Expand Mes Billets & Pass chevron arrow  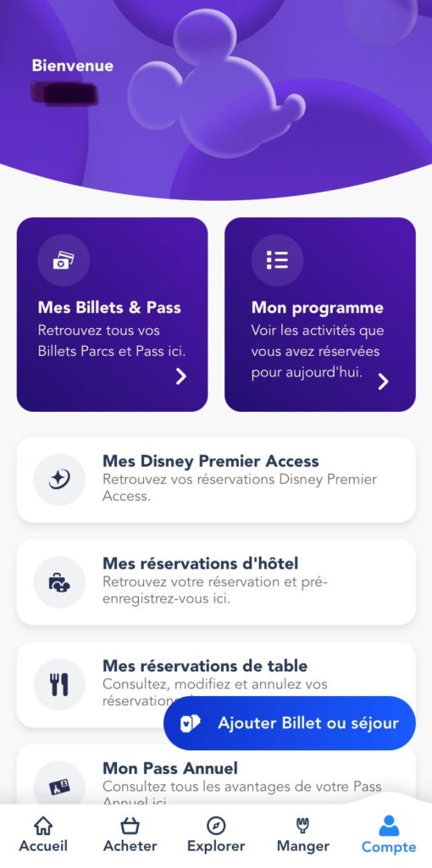181,377
